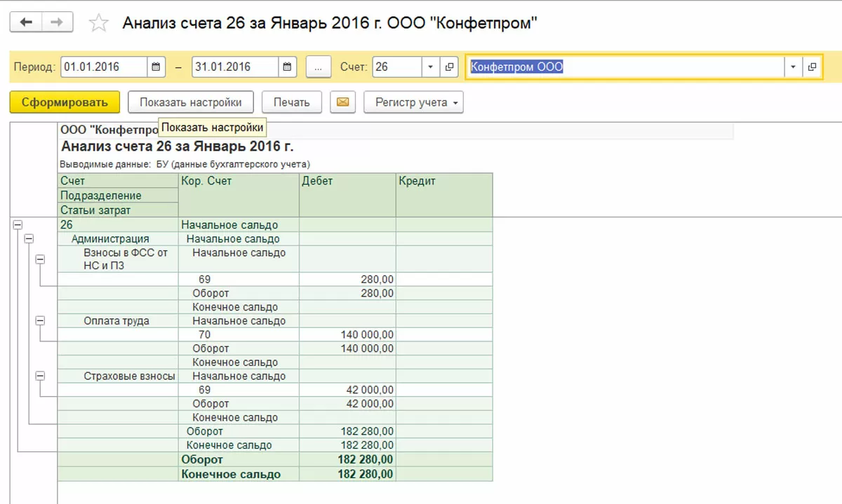Viewport: 842px width, 504px height.
Task: Click report title Анализ счета 26 за Январь 2016
Action: point(178,147)
